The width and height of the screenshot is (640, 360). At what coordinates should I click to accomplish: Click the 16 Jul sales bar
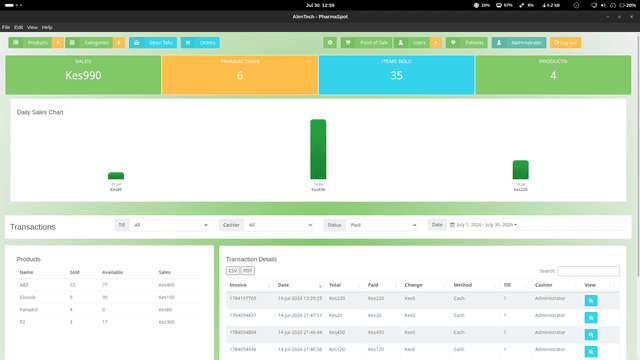(x=520, y=170)
